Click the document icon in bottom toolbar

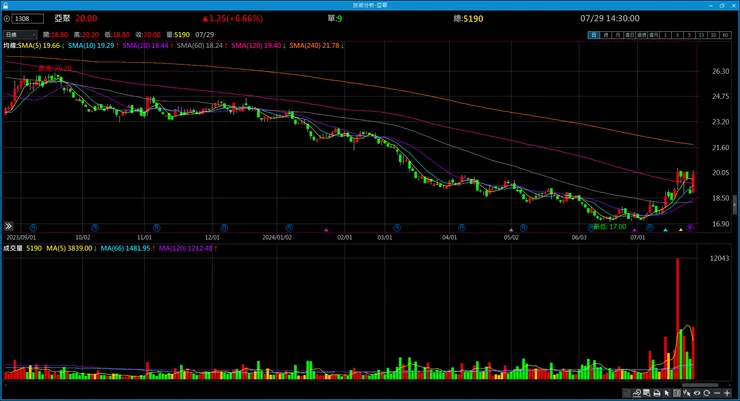[626, 393]
